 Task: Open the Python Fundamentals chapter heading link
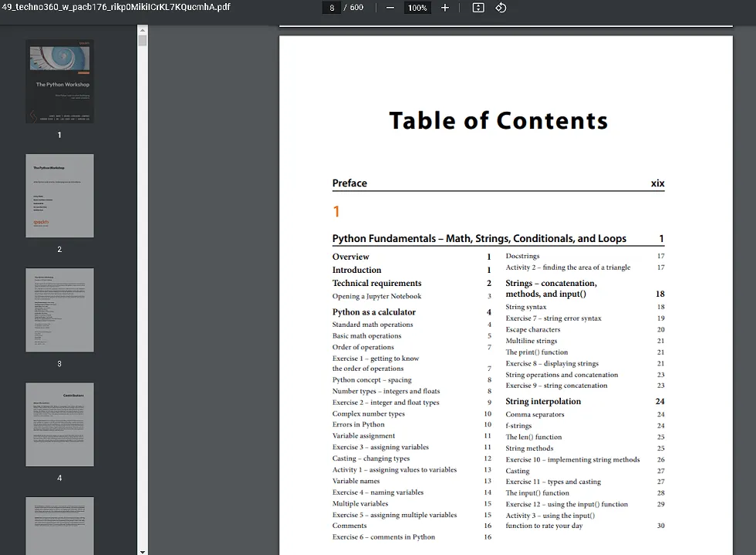click(479, 239)
